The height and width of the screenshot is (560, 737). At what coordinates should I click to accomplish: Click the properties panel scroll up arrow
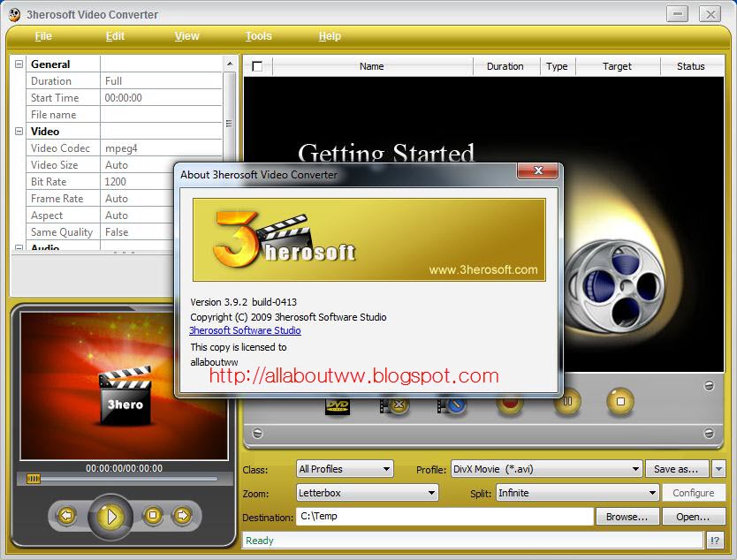[230, 64]
